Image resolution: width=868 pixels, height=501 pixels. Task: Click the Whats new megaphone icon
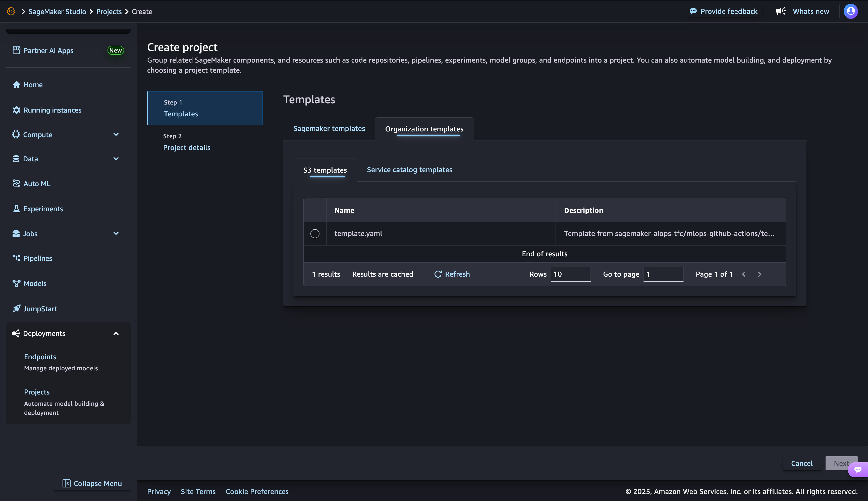click(x=781, y=11)
